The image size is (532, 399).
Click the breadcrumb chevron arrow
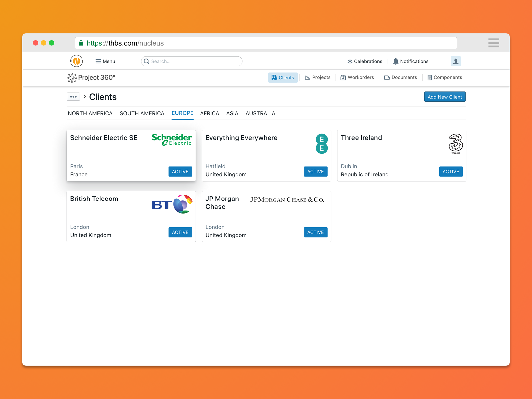85,97
